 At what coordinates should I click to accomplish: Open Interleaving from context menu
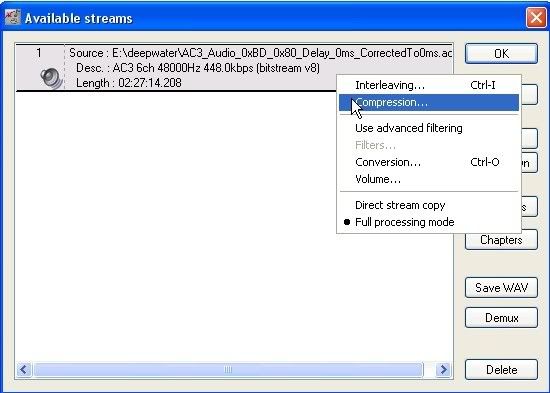click(x=429, y=85)
